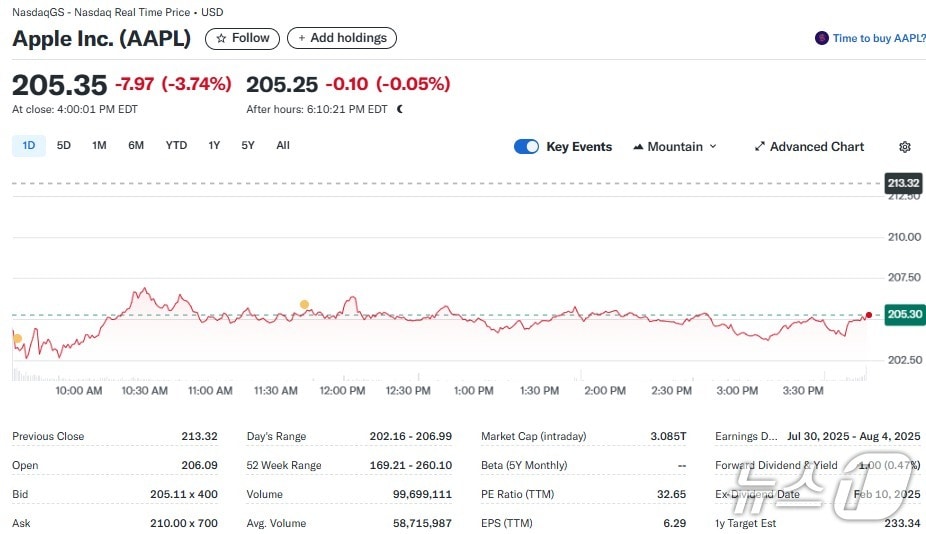Switch chart to the All range
926x534 pixels.
283,145
